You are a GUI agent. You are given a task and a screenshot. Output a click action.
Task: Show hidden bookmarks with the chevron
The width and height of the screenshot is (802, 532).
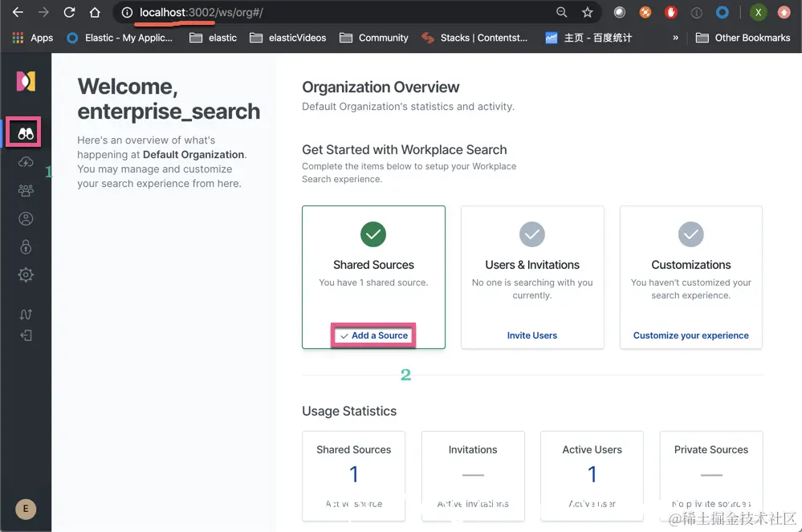(675, 38)
